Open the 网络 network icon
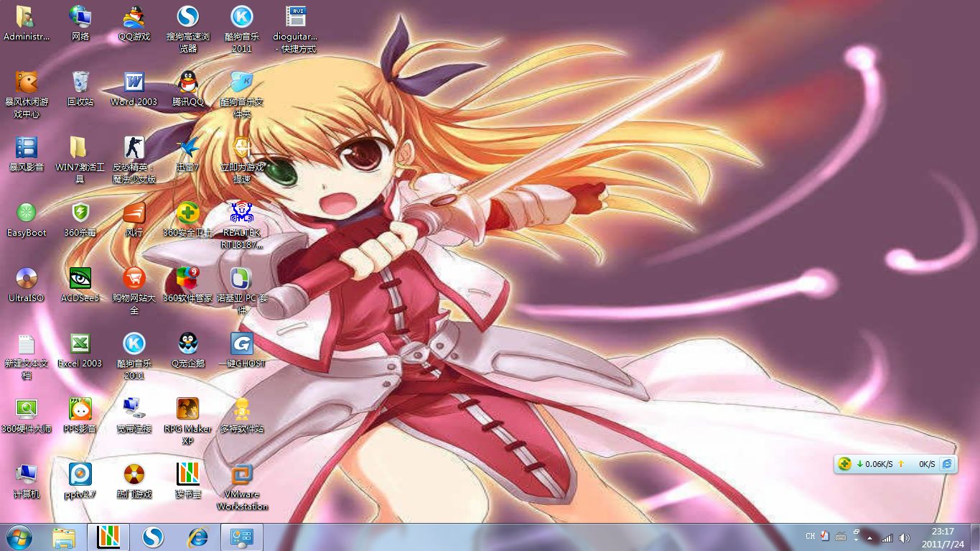 pos(80,23)
